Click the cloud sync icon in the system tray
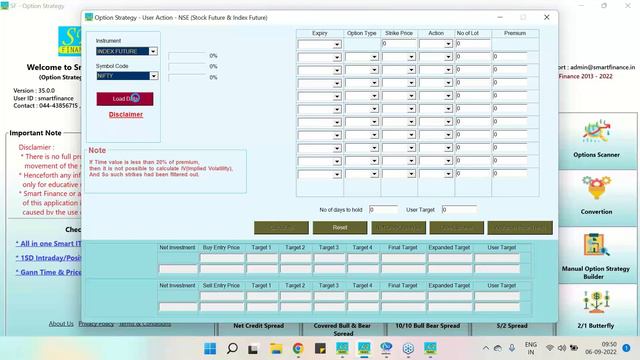 498,348
